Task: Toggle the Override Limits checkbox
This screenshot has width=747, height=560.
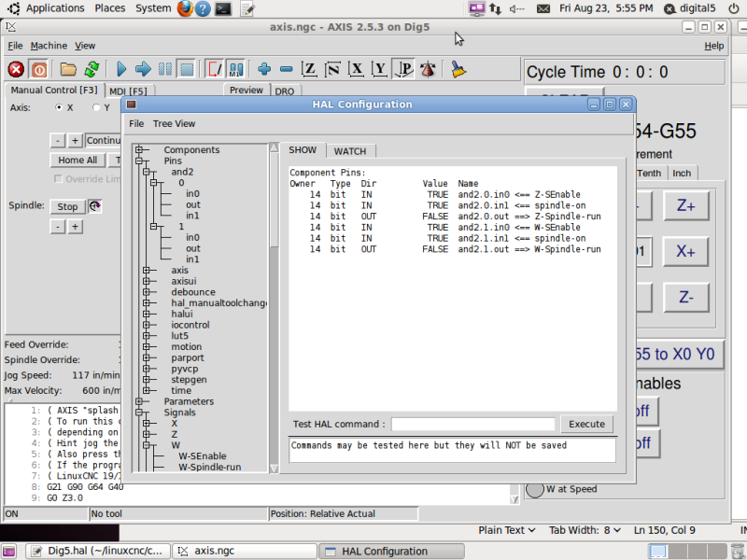Action: pyautogui.click(x=58, y=178)
